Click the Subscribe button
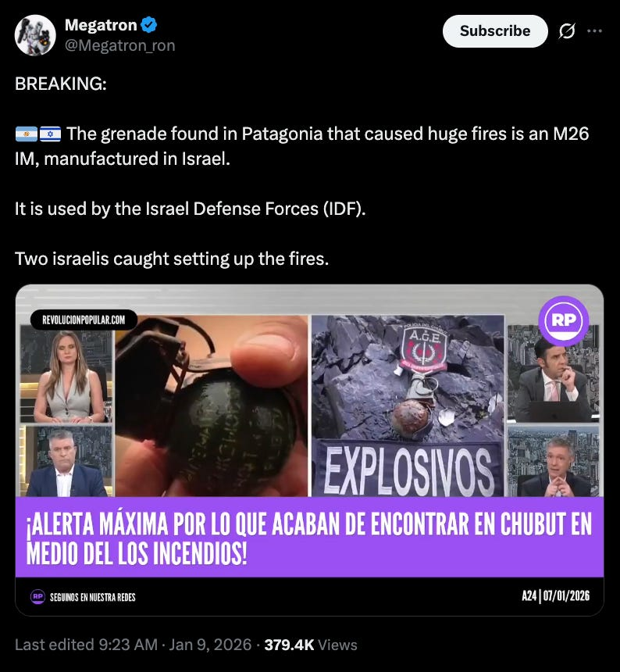This screenshot has width=620, height=672. tap(495, 30)
